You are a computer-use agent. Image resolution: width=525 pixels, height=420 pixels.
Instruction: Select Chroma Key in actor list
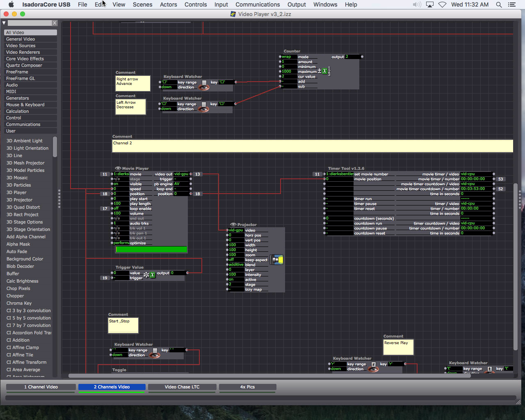point(19,303)
